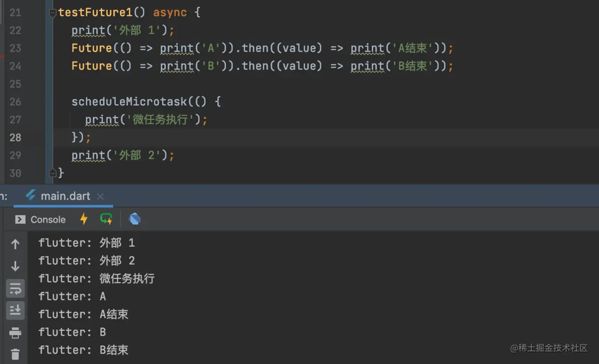This screenshot has width=599, height=364.
Task: Click testFuture1 function name
Action: click(x=95, y=13)
